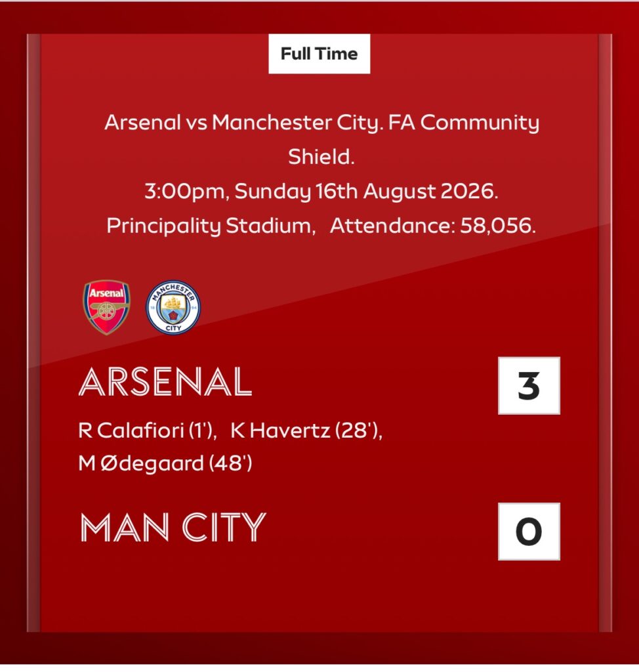Screen dimensions: 639x672
Task: Click the Arsenal club crest
Action: click(106, 307)
